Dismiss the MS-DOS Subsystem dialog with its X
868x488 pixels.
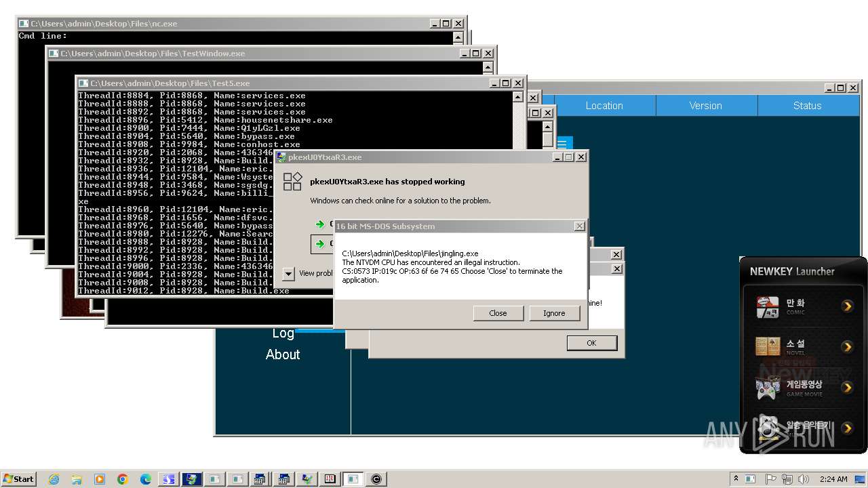(x=579, y=226)
